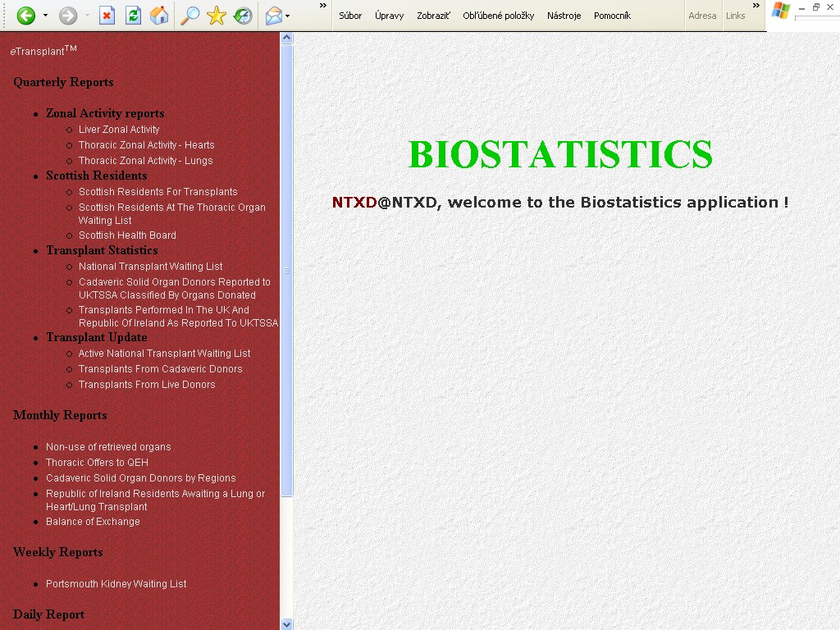Open Republic of Ireland Residents Awaiting Lung report
The width and height of the screenshot is (840, 630).
tap(155, 500)
